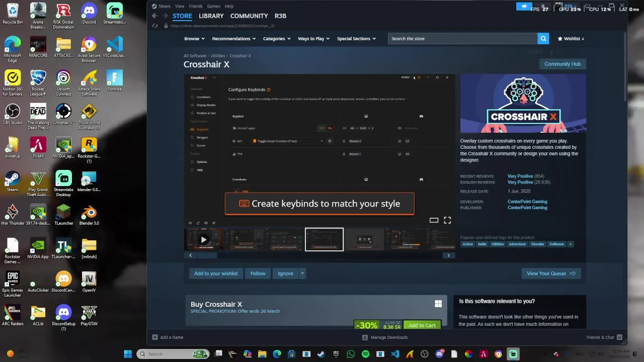
Task: Click VS Code icon in taskbar
Action: click(x=395, y=354)
